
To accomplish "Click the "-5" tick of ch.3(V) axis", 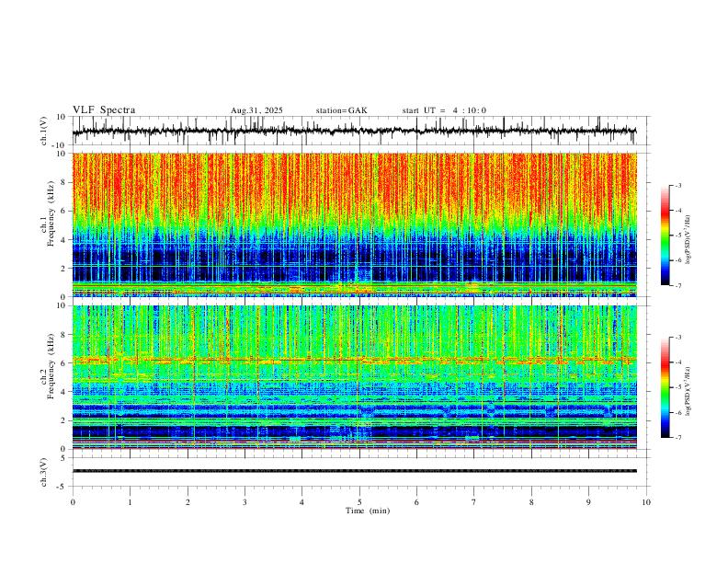I will [63, 487].
